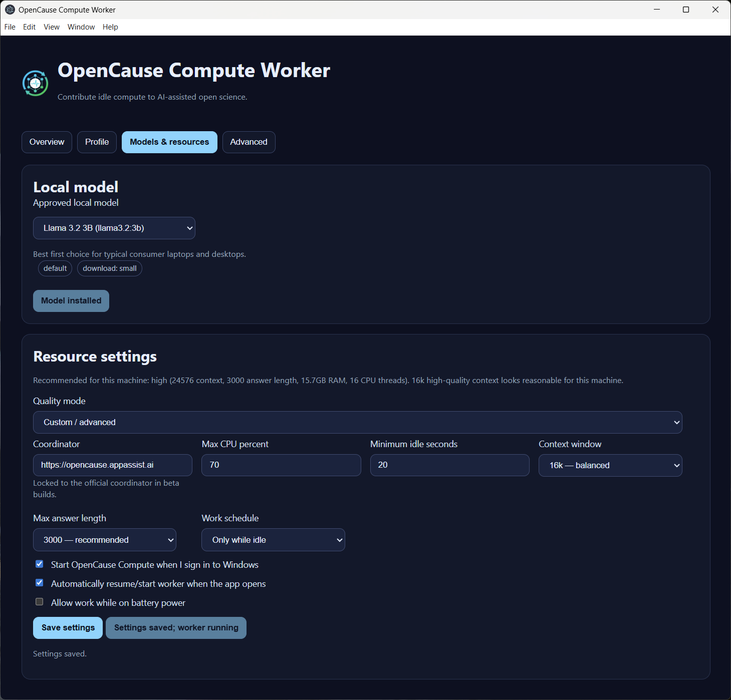Uncheck Start OpenCause Compute at Windows sign-in
This screenshot has width=731, height=700.
coord(40,564)
